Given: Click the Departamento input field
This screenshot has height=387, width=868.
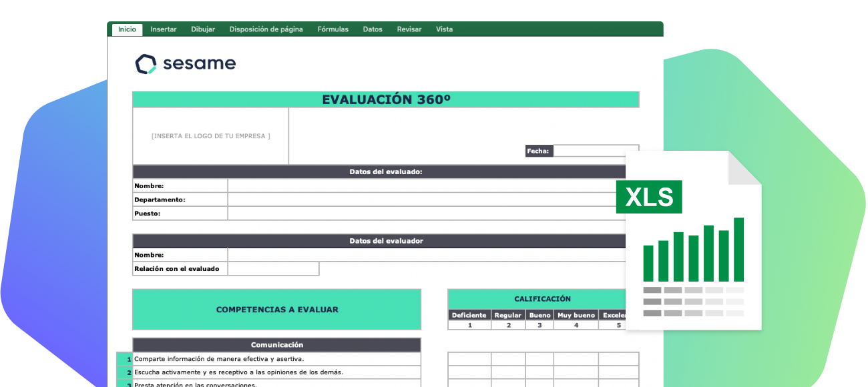Looking at the screenshot, I should (x=433, y=199).
